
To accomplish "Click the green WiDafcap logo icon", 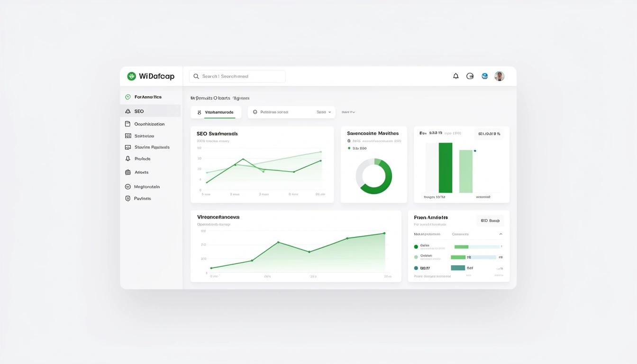I will [x=131, y=76].
